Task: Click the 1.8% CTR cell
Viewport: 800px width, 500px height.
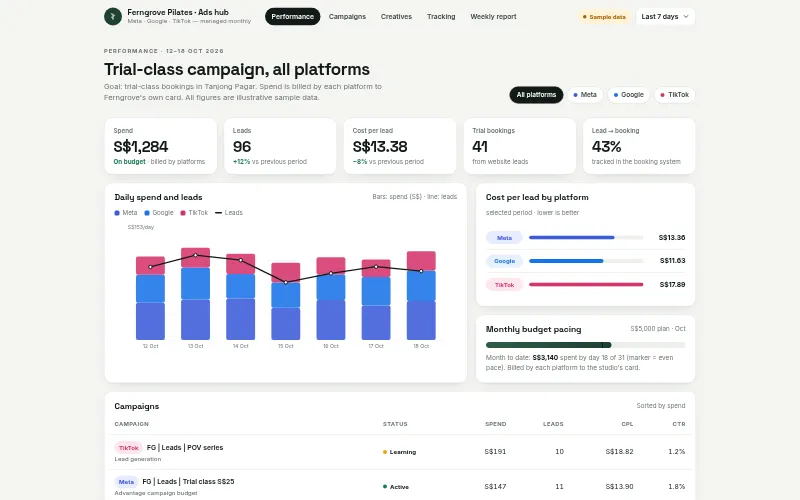Action: tap(677, 486)
